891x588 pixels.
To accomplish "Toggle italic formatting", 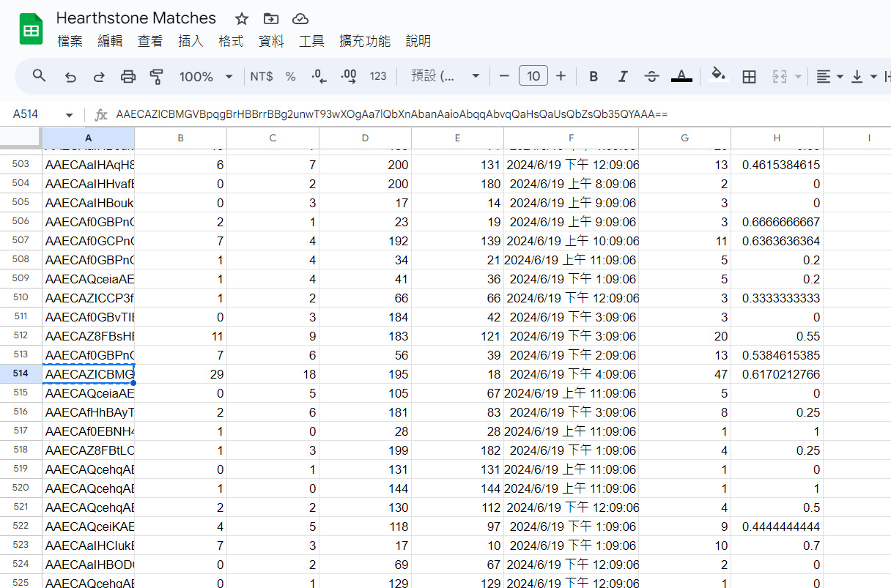I will tap(623, 76).
